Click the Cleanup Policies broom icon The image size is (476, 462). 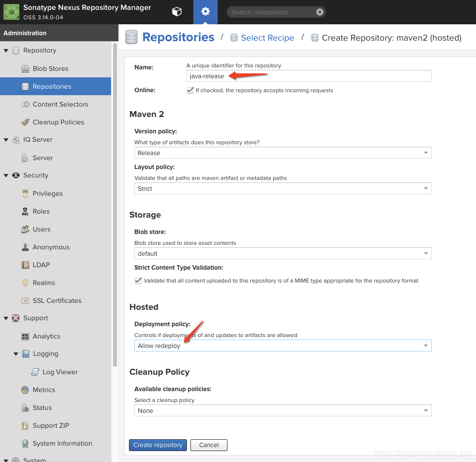25,122
